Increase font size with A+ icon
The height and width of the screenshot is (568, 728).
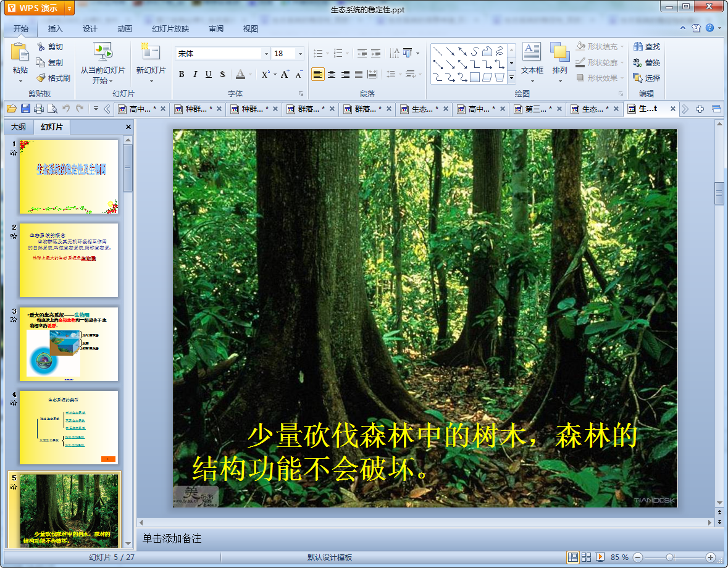tap(285, 74)
